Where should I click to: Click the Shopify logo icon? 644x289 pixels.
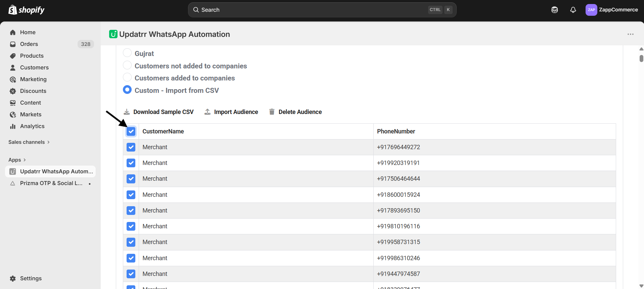point(13,10)
